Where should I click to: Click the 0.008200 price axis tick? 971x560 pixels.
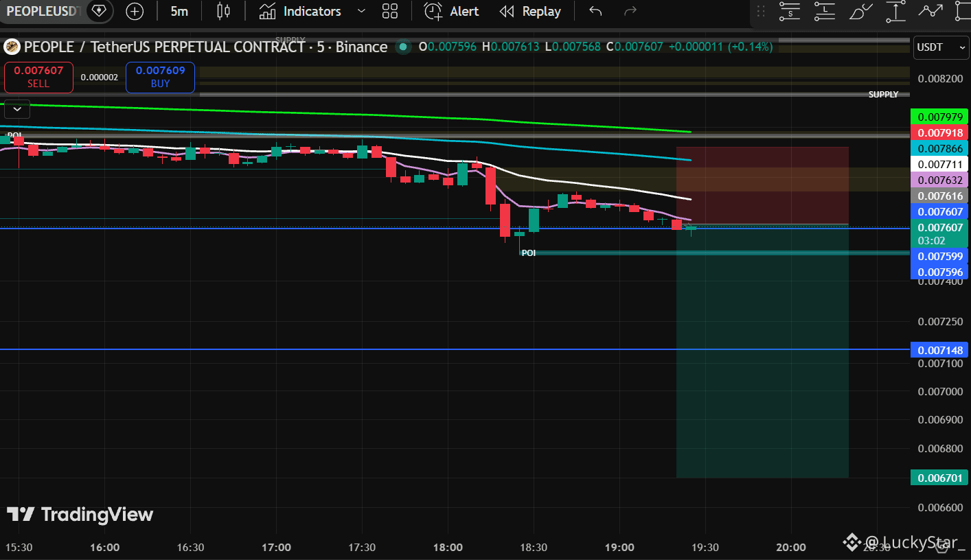point(941,78)
